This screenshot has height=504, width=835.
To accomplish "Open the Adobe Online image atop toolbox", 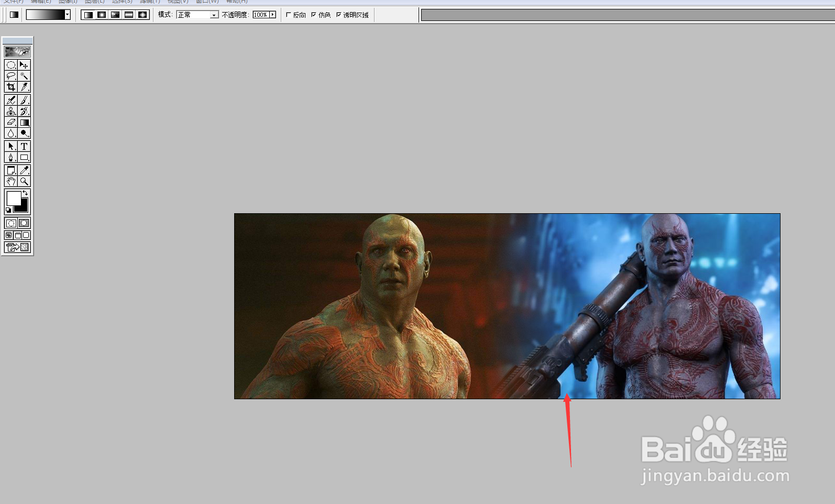I will [17, 51].
